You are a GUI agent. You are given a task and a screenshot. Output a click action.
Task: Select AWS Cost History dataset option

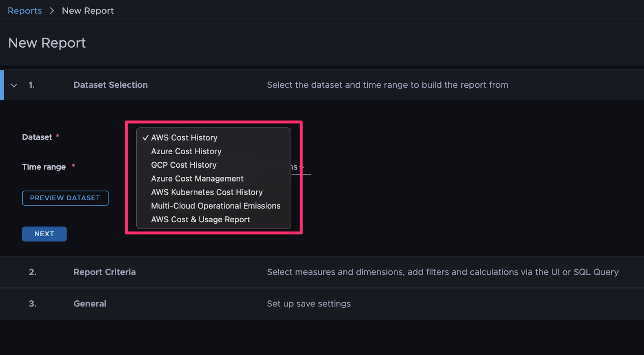click(184, 138)
